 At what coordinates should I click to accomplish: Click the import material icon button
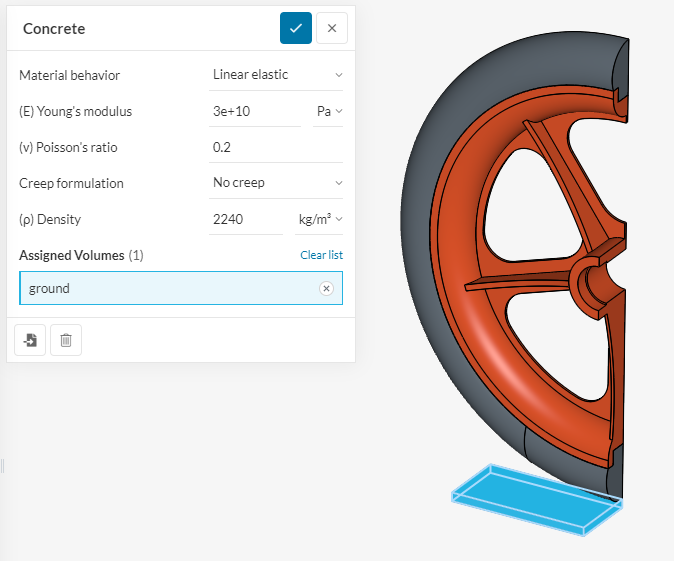[30, 340]
